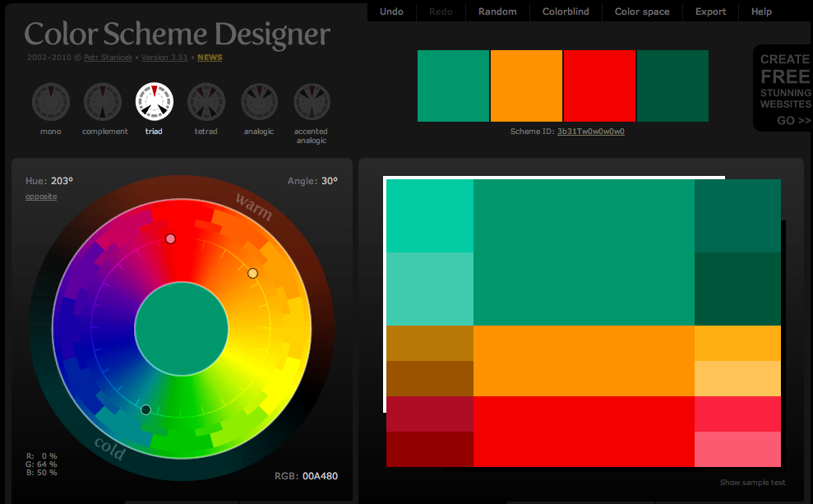Open the Export menu
The width and height of the screenshot is (813, 504).
710,12
